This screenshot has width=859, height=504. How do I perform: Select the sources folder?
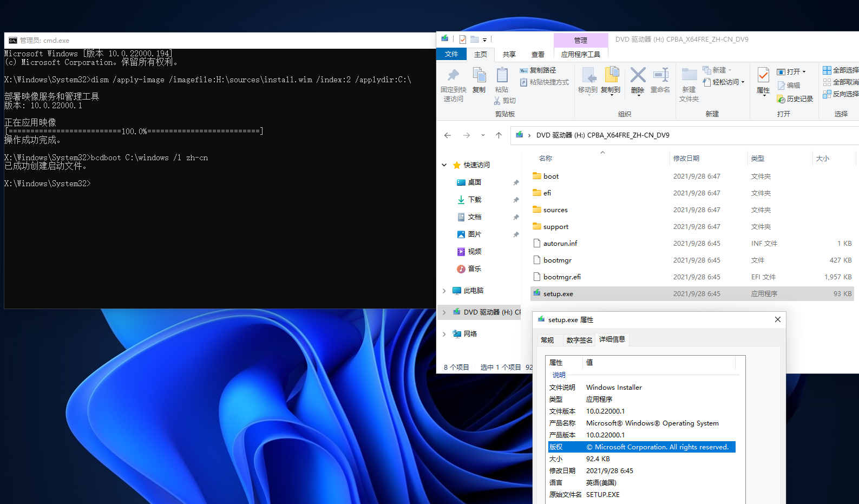click(x=692, y=210)
